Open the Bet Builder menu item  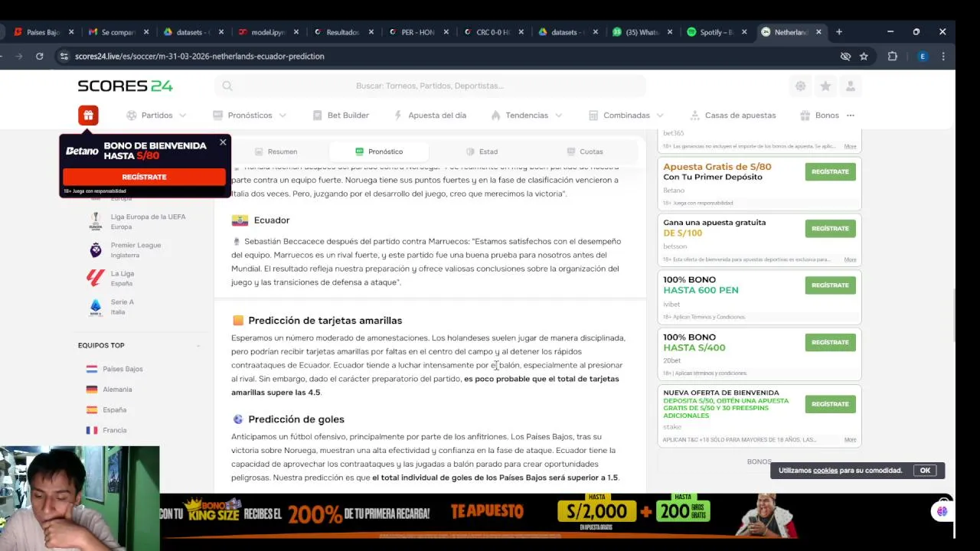(341, 116)
